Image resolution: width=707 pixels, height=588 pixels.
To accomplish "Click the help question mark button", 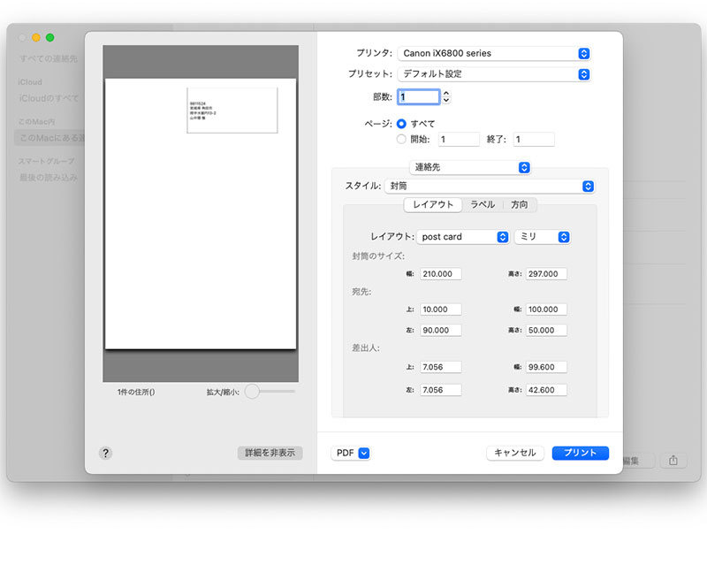I will coord(105,453).
